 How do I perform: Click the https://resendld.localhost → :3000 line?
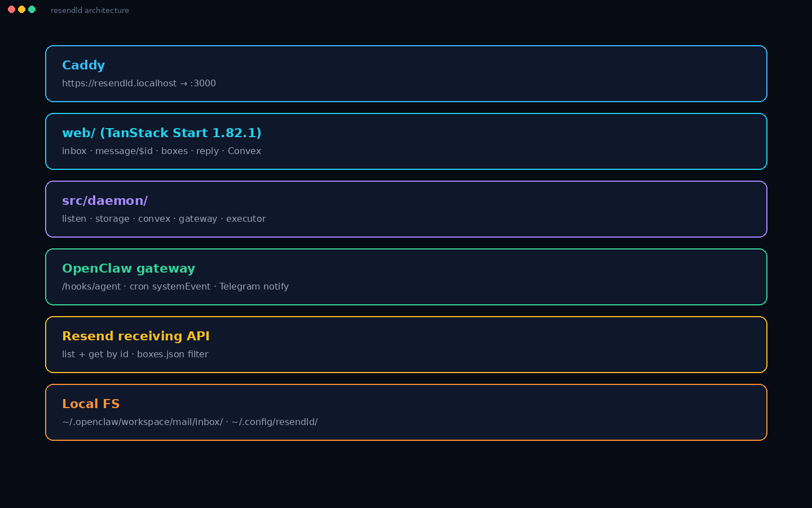click(x=139, y=84)
